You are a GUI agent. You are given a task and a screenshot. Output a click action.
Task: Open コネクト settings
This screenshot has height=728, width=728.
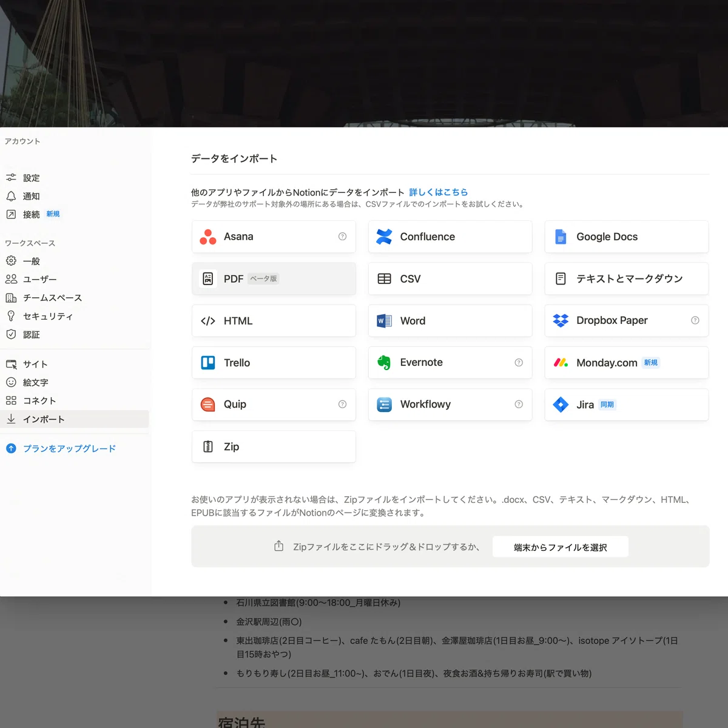click(x=74, y=400)
